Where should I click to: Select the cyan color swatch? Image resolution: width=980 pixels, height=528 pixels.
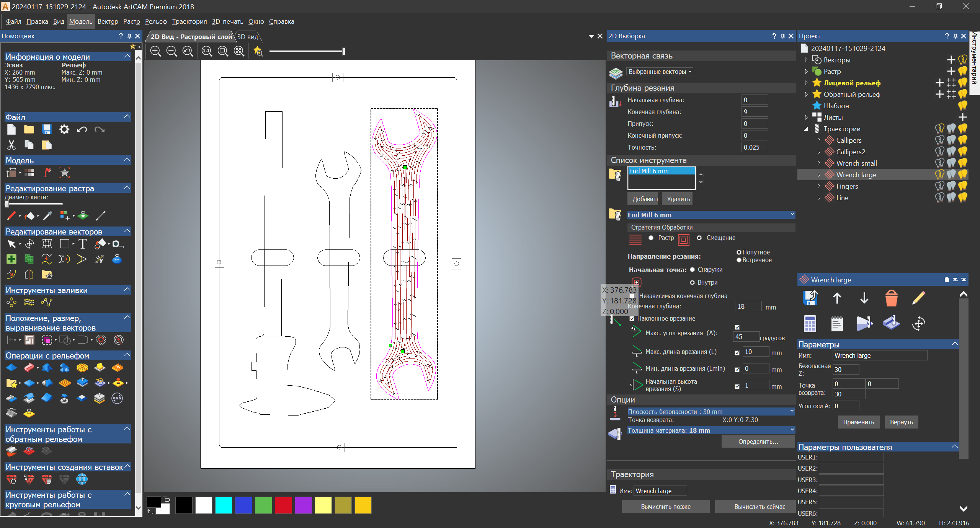coord(224,505)
